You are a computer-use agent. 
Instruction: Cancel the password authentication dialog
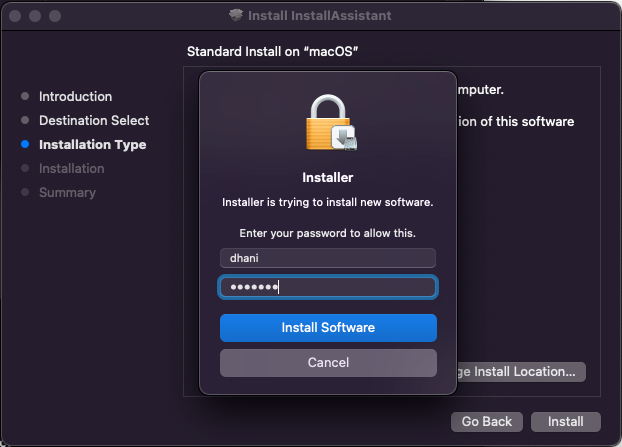(x=328, y=363)
